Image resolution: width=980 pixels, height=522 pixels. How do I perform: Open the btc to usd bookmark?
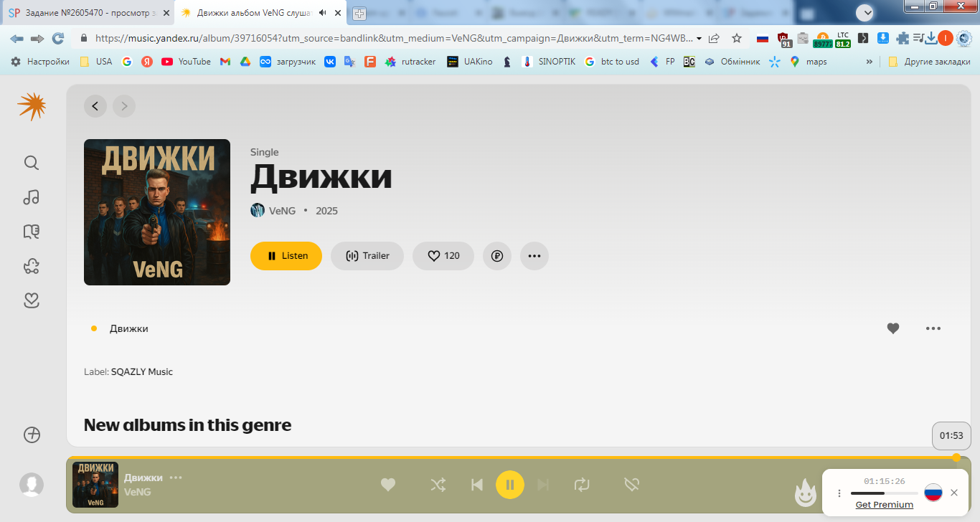(x=611, y=62)
